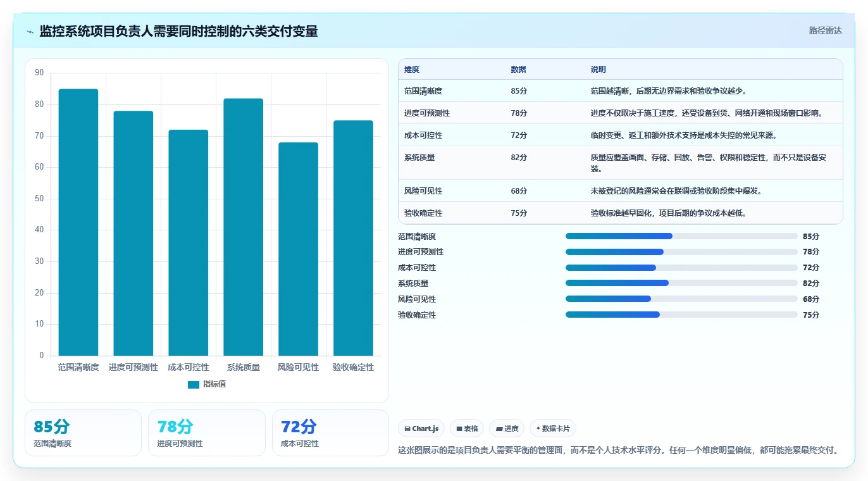
Task: Click the 78分 value beside the progress bar
Action: coord(811,252)
